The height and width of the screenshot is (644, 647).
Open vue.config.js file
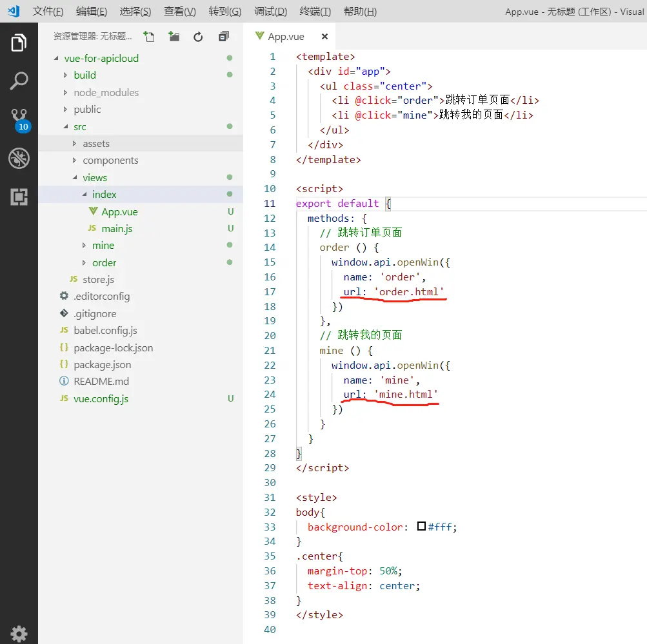(101, 398)
